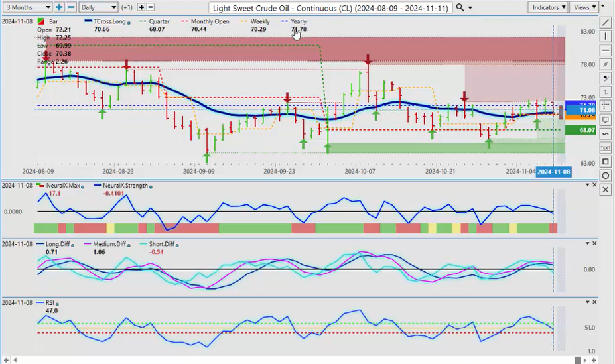This screenshot has height=364, width=615.
Task: Select the rectangle drawing tool
Action: point(605,162)
